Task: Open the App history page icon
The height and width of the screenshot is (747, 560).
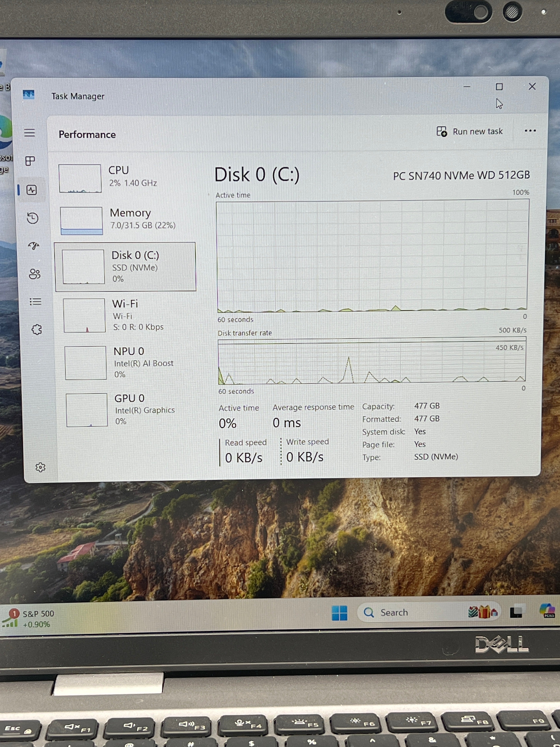Action: [32, 218]
